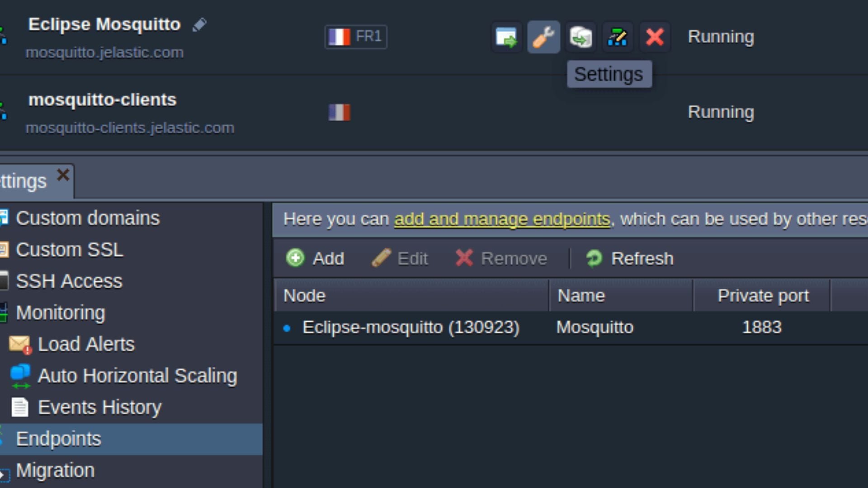Sort by the Private port column header
Viewport: 868px width, 488px height.
tap(762, 296)
